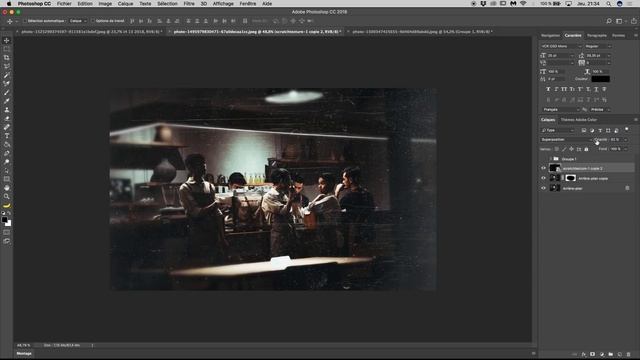
Task: Open the Calque auto-select dropdown
Action: [x=78, y=21]
